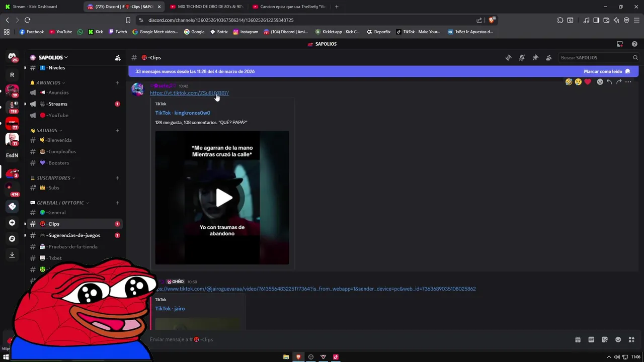Click Download apps icon in server bar
This screenshot has width=644, height=362.
[x=12, y=255]
